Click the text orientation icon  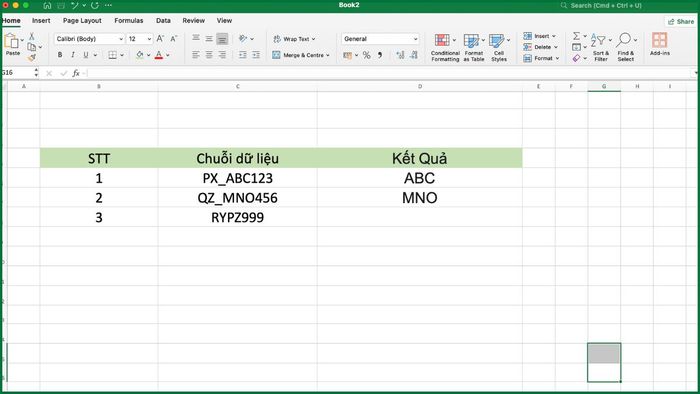click(243, 38)
